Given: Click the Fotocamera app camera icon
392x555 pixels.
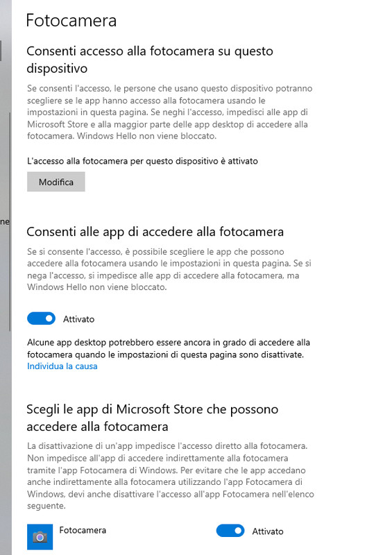Looking at the screenshot, I should click(x=40, y=537).
